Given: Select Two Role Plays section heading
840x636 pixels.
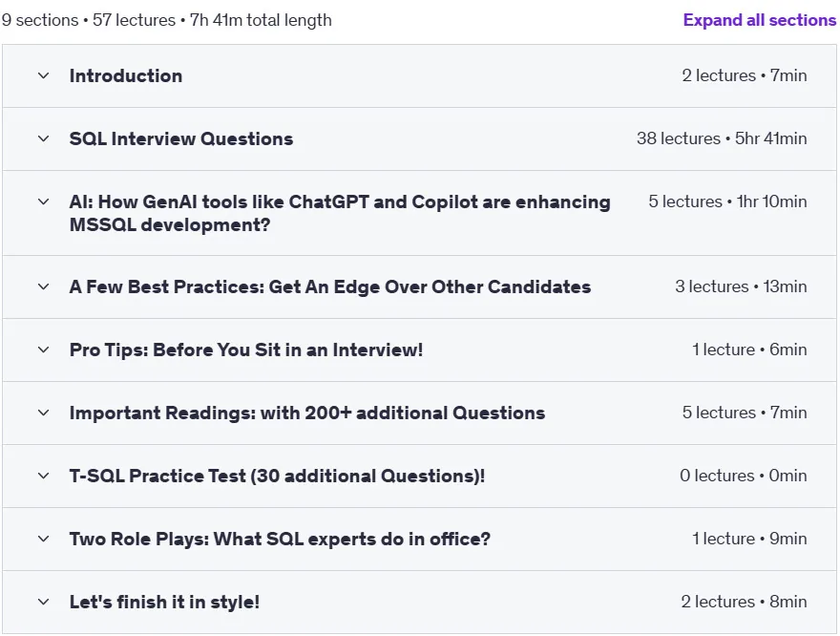Looking at the screenshot, I should click(x=280, y=539).
